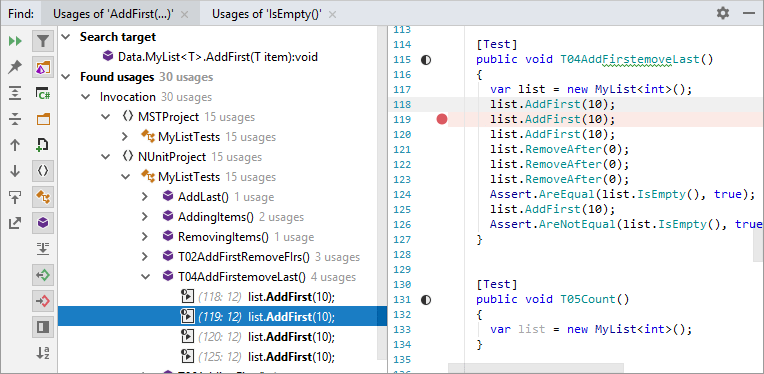
Task: Select the AddLast() 1 usage row
Action: (x=222, y=197)
